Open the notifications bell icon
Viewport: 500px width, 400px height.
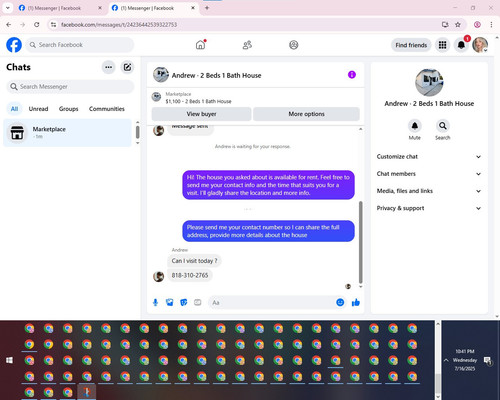461,45
